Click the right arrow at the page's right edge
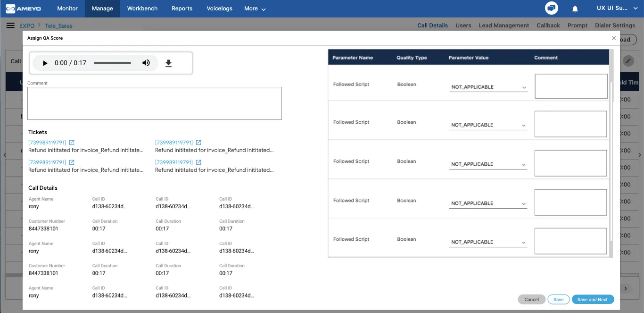The height and width of the screenshot is (313, 644). tap(640, 155)
